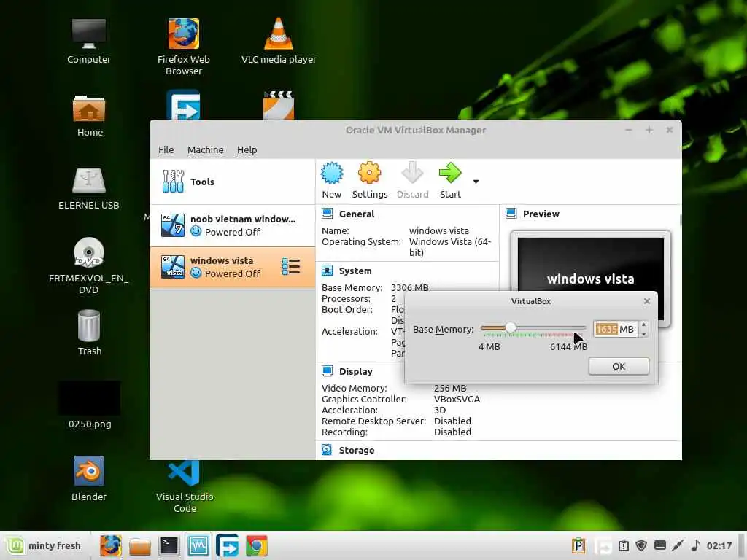This screenshot has width=747, height=560.
Task: Click the VBoxSVGA graphics controller value
Action: pyautogui.click(x=457, y=399)
